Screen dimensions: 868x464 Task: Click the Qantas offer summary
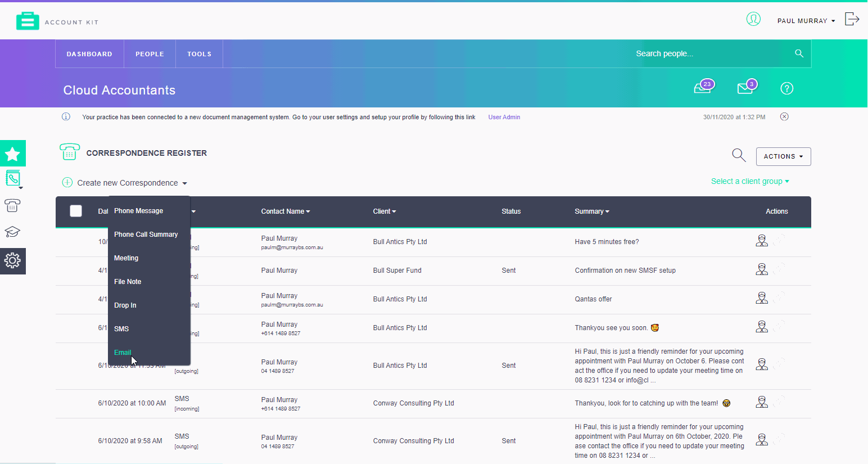click(x=593, y=299)
